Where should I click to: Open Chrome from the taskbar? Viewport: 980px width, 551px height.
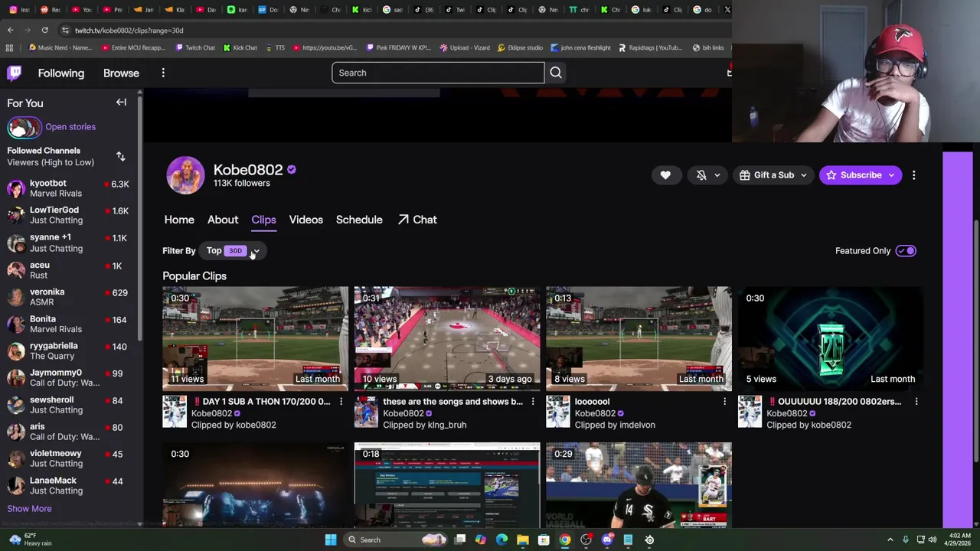565,540
